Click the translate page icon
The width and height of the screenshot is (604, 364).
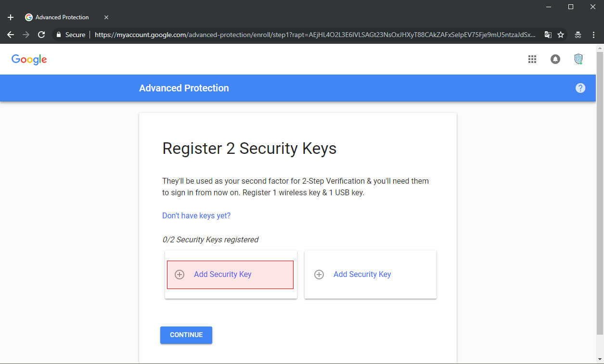tap(548, 35)
